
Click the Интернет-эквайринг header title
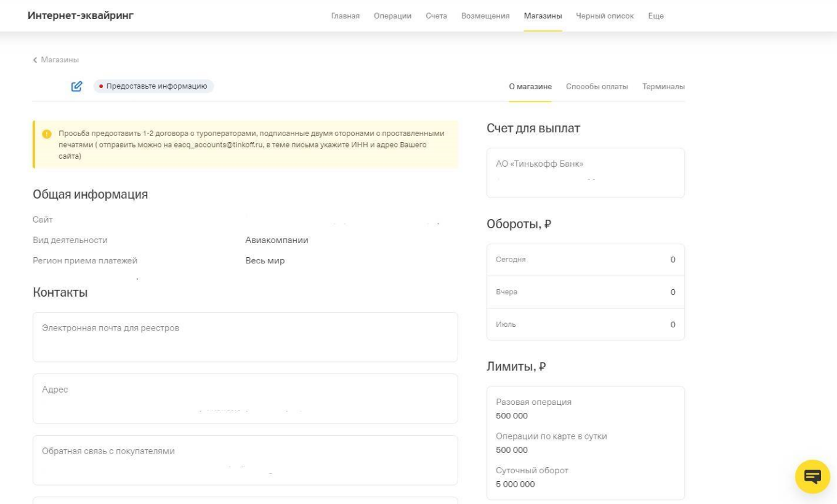coord(81,15)
